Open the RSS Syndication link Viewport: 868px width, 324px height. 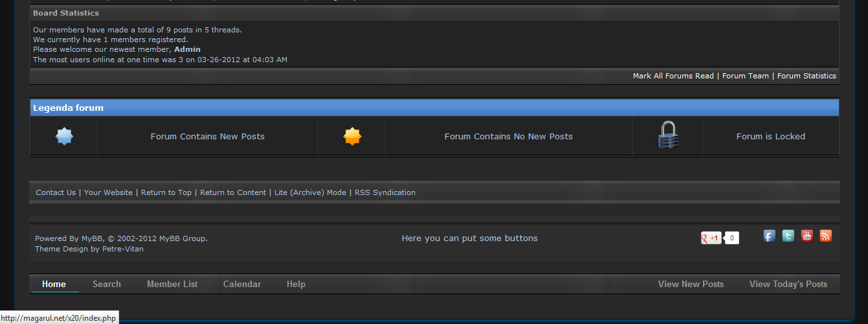tap(384, 192)
